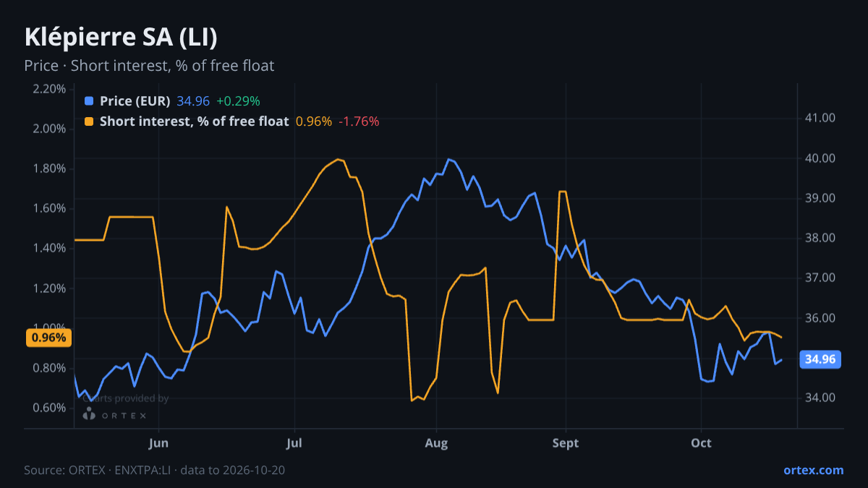This screenshot has height=488, width=868.
Task: Click the legend short interest value 0.96%
Action: [314, 121]
